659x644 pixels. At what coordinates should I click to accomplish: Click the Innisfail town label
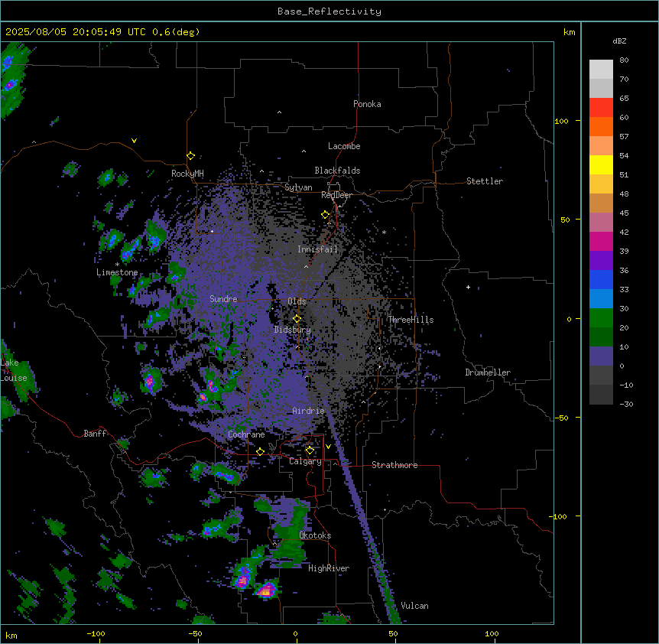317,249
